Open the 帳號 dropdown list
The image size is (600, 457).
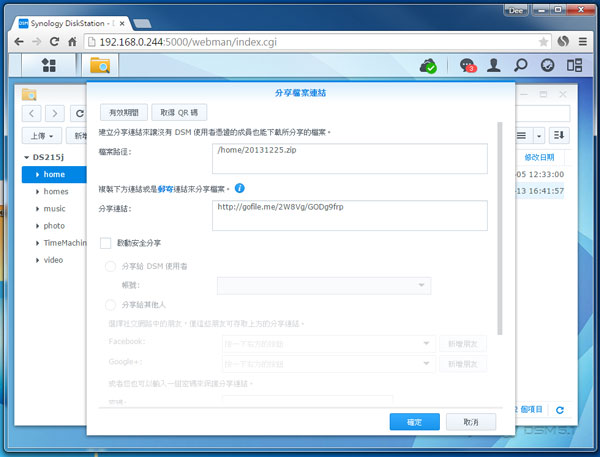(x=324, y=285)
